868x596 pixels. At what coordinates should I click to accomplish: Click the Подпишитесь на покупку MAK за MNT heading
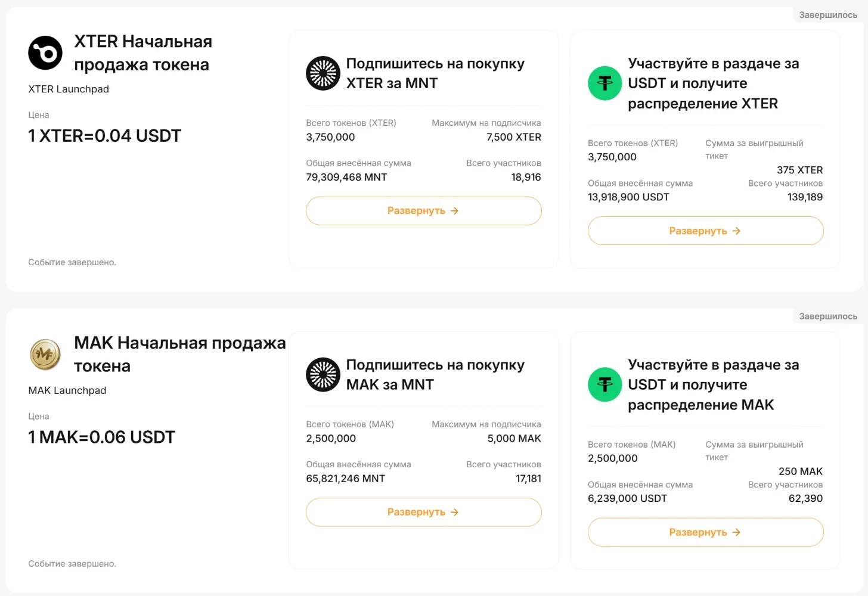[x=435, y=375]
